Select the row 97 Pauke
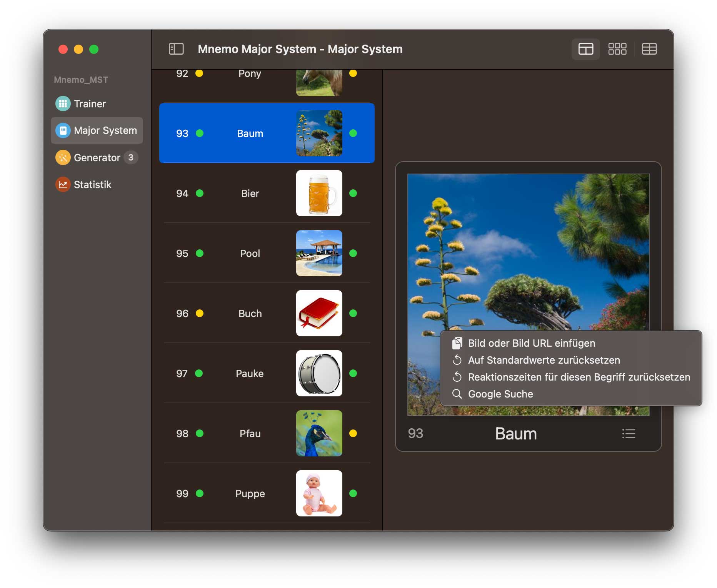717x588 pixels. 249,373
